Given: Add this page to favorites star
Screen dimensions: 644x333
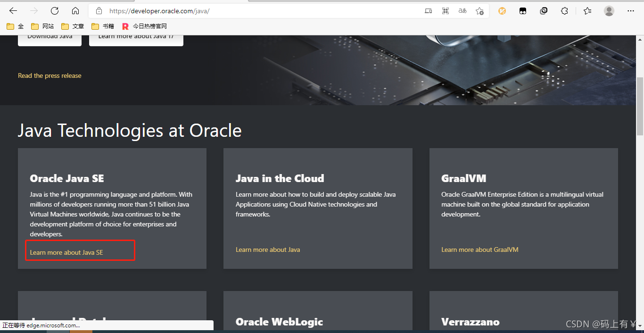Looking at the screenshot, I should click(x=479, y=11).
